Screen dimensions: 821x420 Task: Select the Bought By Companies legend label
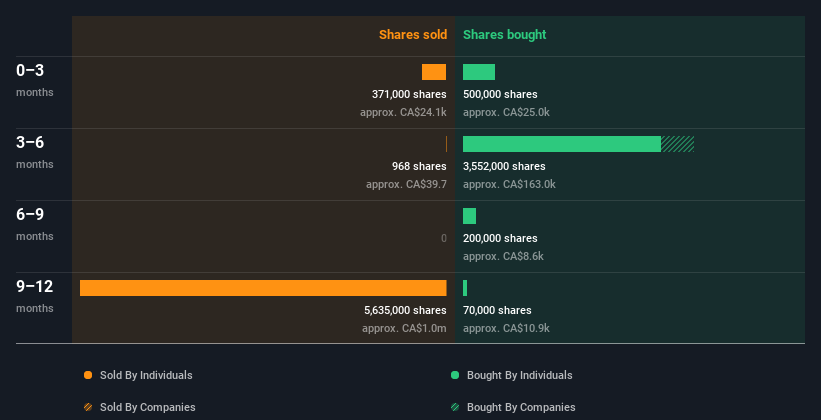point(521,407)
